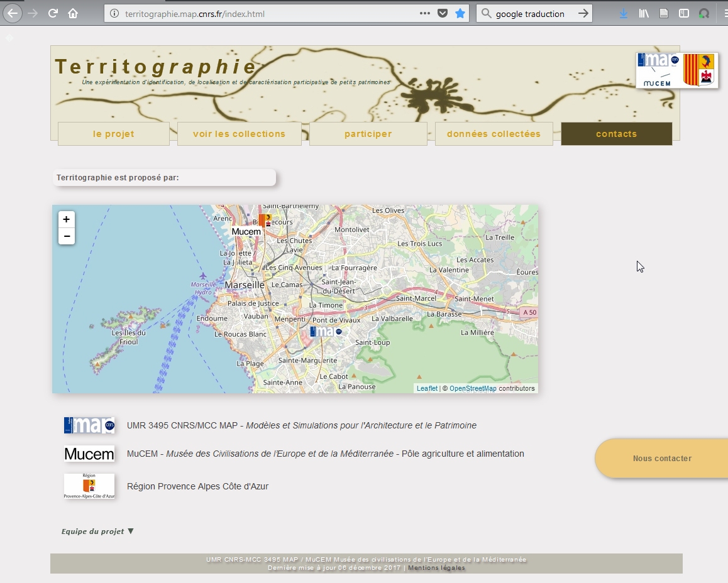The height and width of the screenshot is (583, 728).
Task: Click 'Territographie est proposé par:' label
Action: [x=118, y=178]
